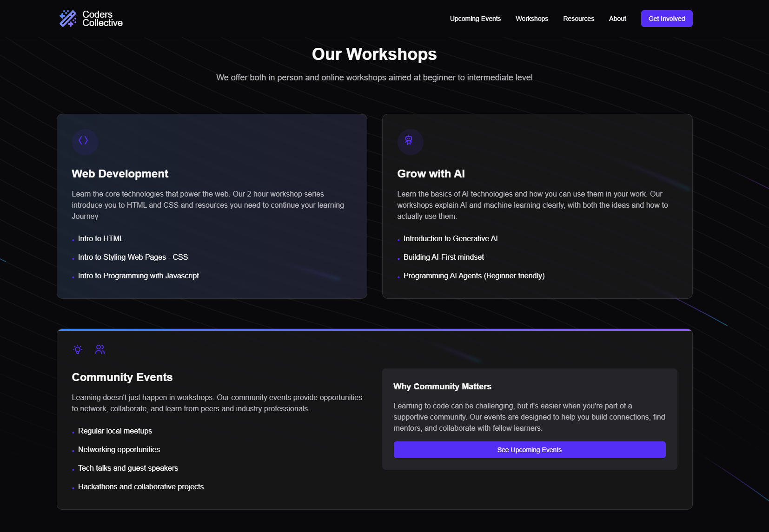
Task: Click Regular local meetups item
Action: [x=115, y=431]
